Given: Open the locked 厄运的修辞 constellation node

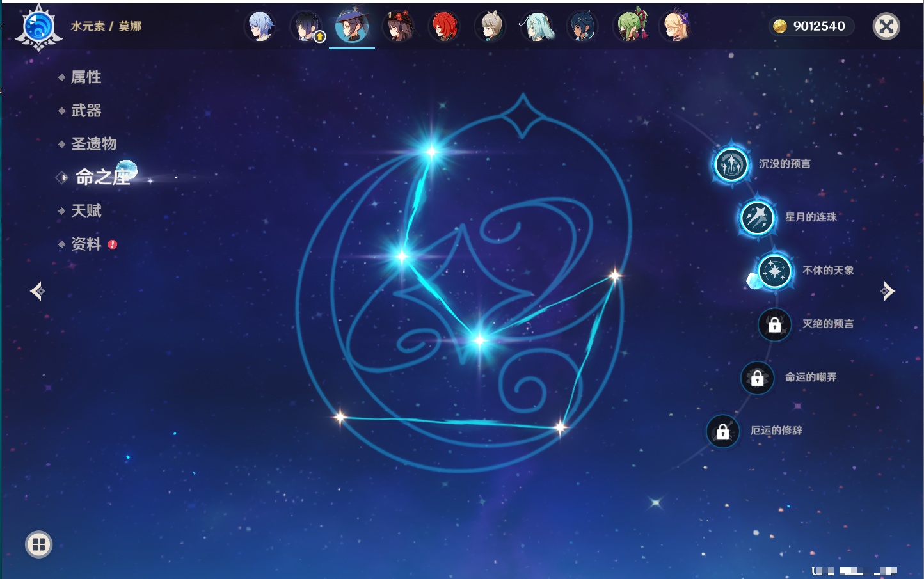Looking at the screenshot, I should click(x=722, y=431).
